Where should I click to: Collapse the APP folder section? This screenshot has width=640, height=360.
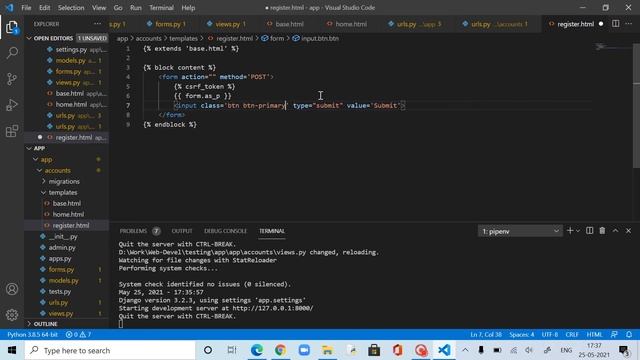click(29, 149)
